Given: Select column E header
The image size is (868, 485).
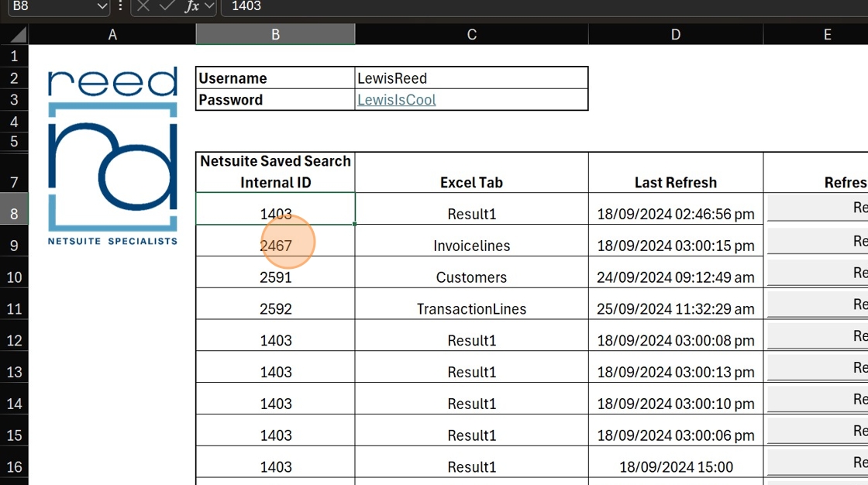Looking at the screenshot, I should (816, 34).
